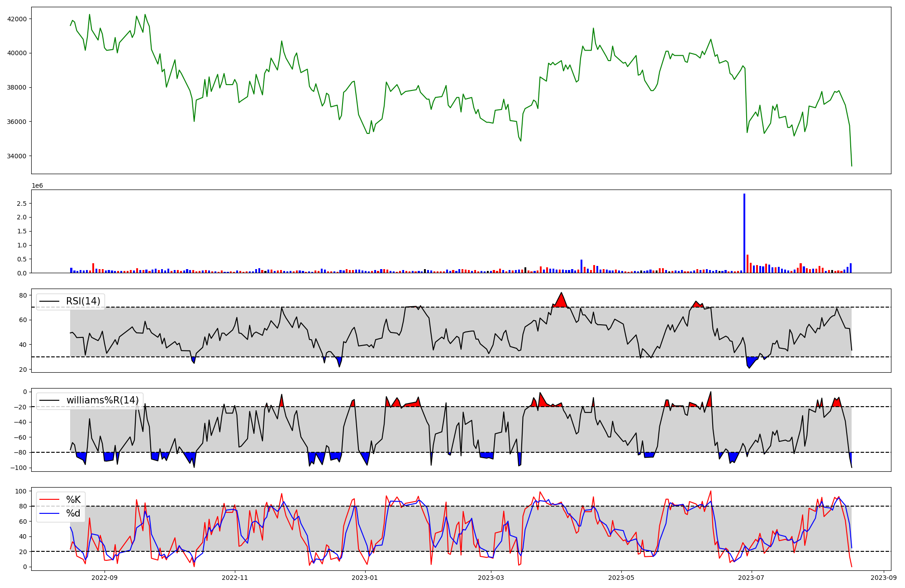The height and width of the screenshot is (588, 905).
Task: Click the -100 tick on the Williams %R axis
Action: point(18,468)
